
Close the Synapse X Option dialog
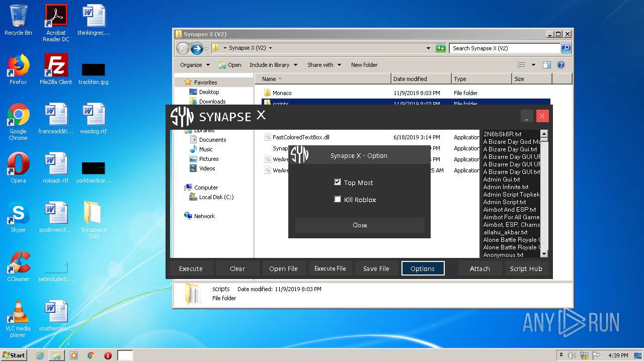pos(360,225)
